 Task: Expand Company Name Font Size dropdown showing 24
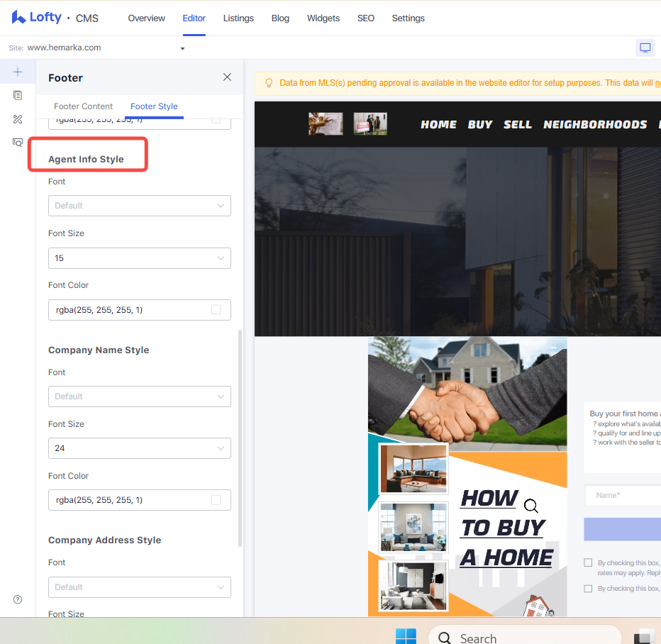click(x=140, y=448)
